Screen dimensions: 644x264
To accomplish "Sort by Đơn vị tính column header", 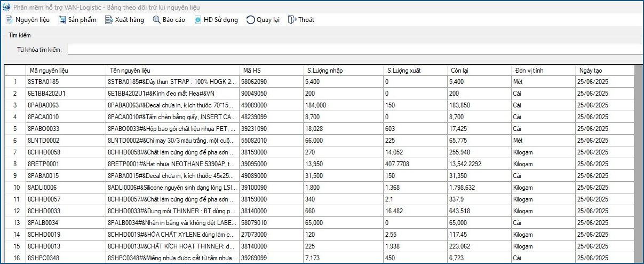I will click(x=543, y=71).
